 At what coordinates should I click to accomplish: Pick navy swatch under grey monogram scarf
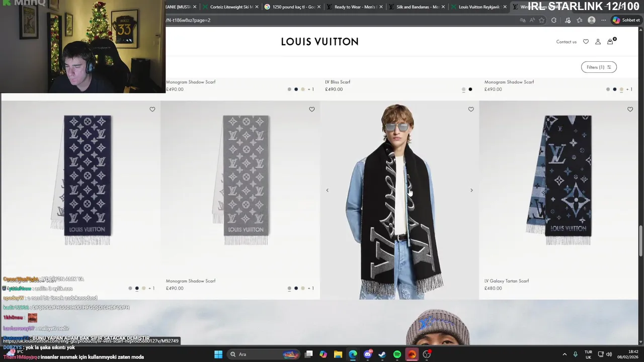tap(296, 289)
